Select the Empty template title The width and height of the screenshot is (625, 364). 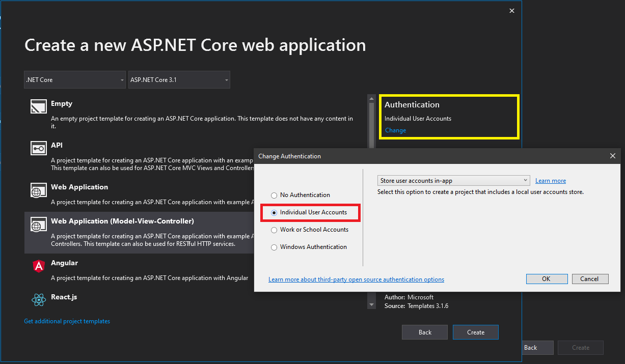click(62, 104)
